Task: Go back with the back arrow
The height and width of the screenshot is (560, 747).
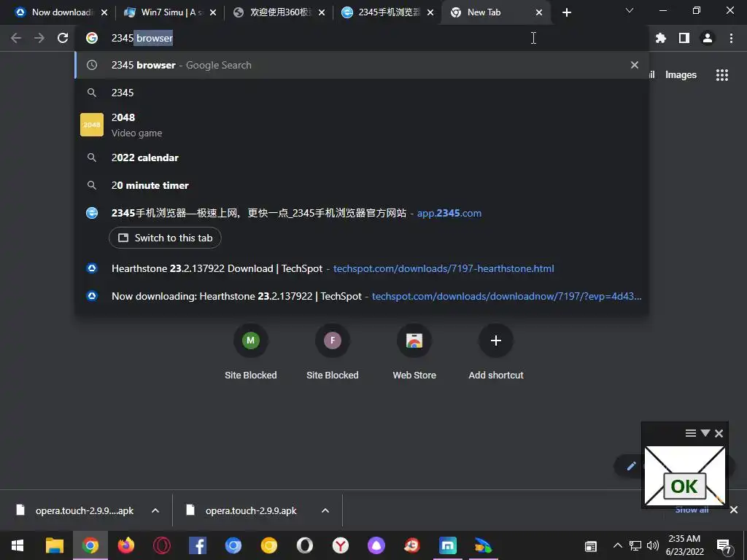Action: pyautogui.click(x=16, y=38)
